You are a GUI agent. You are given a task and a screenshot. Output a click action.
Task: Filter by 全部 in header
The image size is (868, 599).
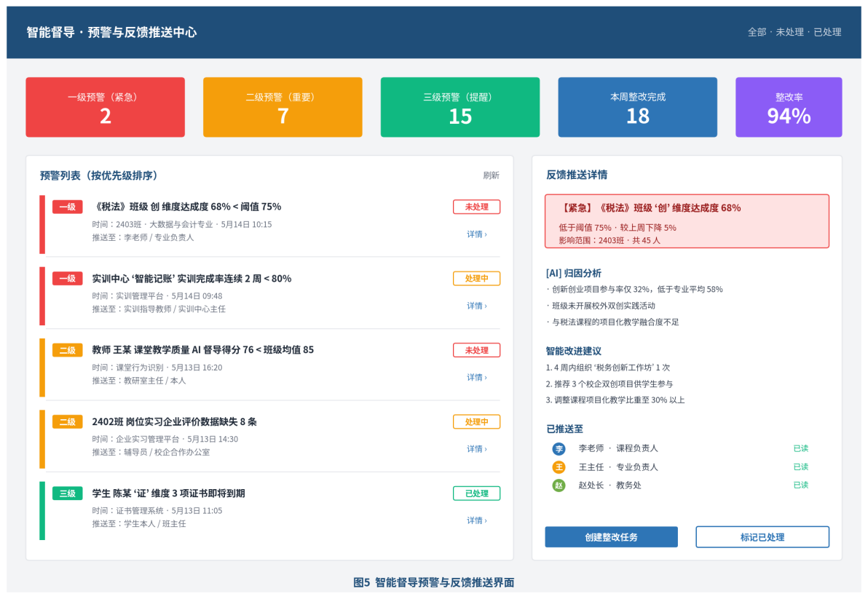(x=757, y=32)
